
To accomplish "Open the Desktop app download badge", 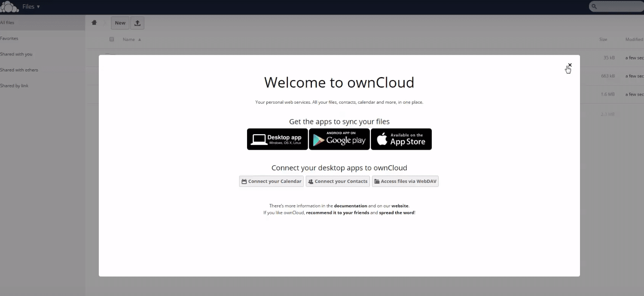I will [277, 139].
